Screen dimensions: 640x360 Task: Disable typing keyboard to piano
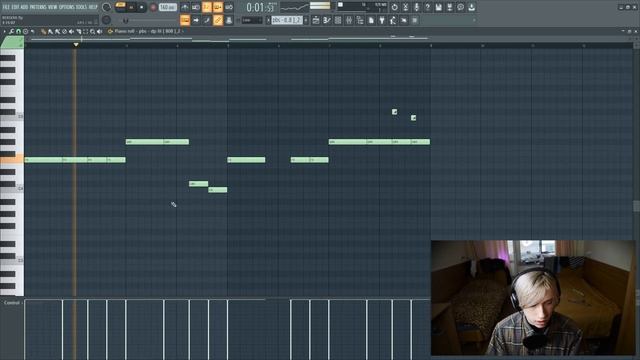pyautogui.click(x=185, y=20)
